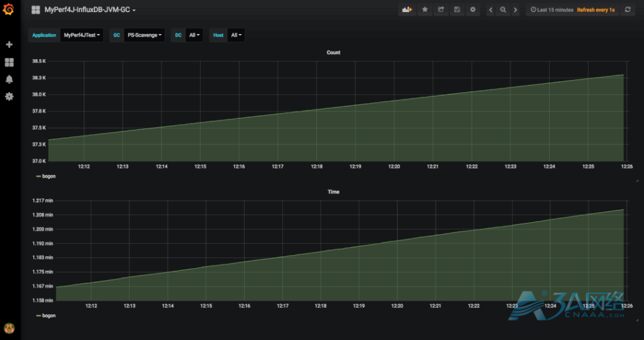Click the 38.5 K axis label in Count
This screenshot has height=340, width=644.
click(39, 61)
